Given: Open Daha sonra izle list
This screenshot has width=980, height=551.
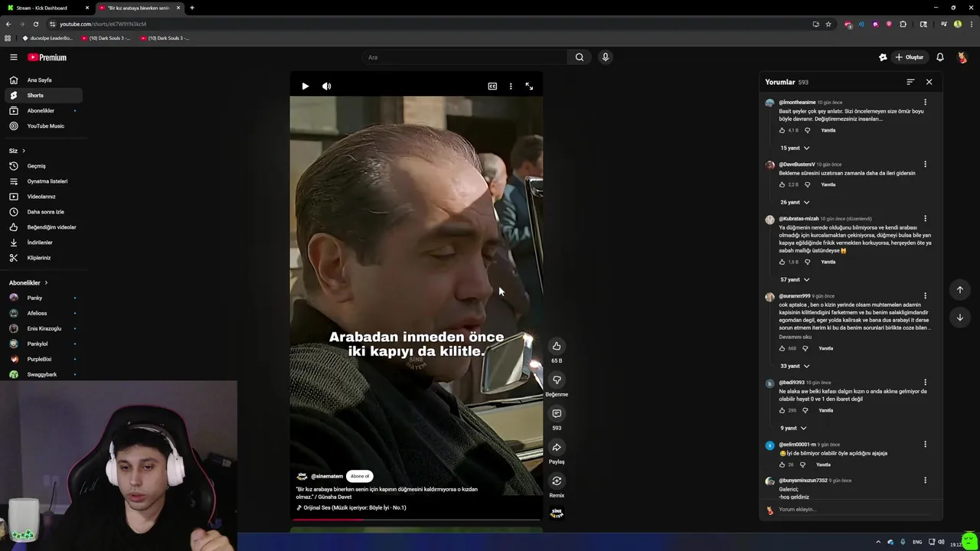Looking at the screenshot, I should [x=44, y=212].
